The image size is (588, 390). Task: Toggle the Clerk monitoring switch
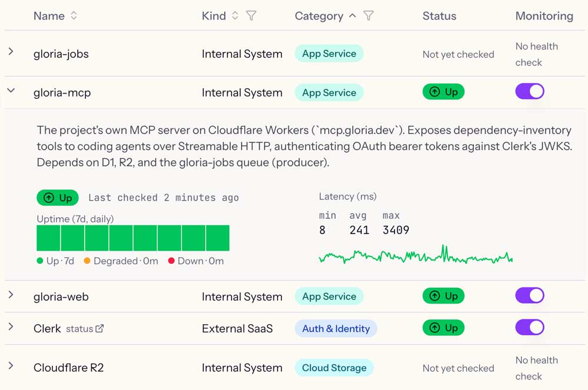tap(530, 328)
